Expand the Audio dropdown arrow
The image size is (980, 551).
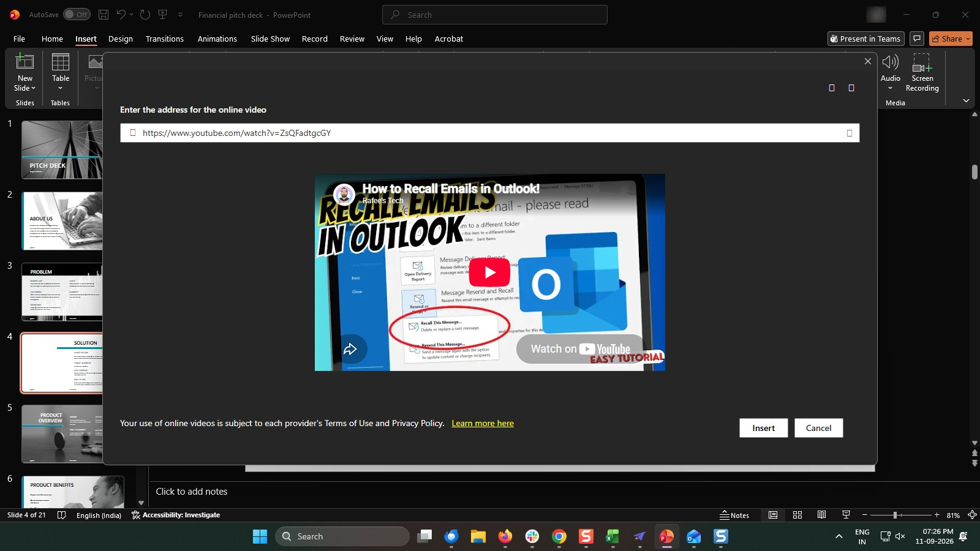pyautogui.click(x=890, y=88)
